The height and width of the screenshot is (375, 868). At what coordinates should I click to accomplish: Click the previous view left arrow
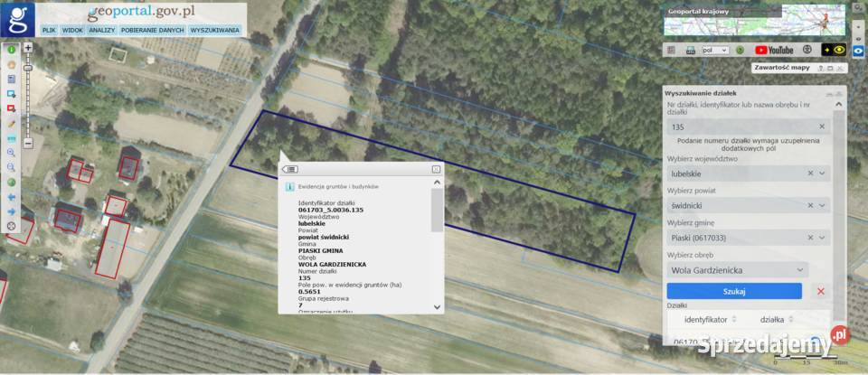[x=12, y=196]
